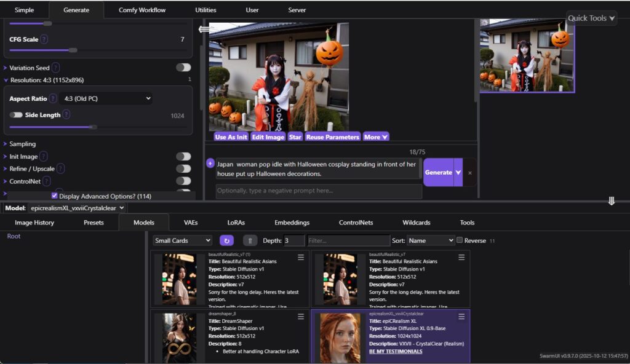Toggle the Init Image switch on
The height and width of the screenshot is (364, 630).
coord(183,157)
